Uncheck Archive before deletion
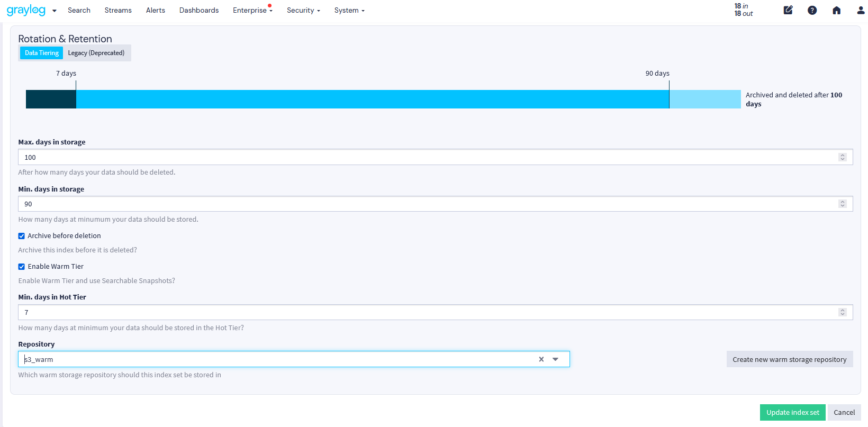Viewport: 868px width, 427px height. (x=22, y=236)
